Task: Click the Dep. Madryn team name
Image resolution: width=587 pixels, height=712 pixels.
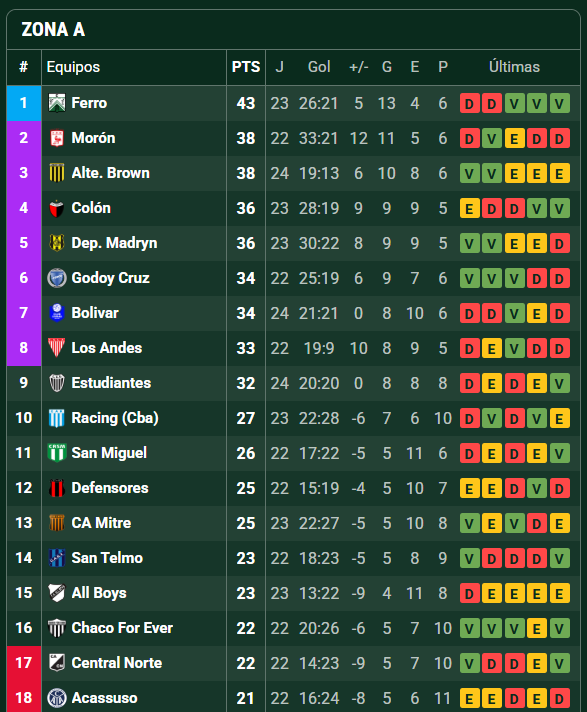Action: [114, 243]
